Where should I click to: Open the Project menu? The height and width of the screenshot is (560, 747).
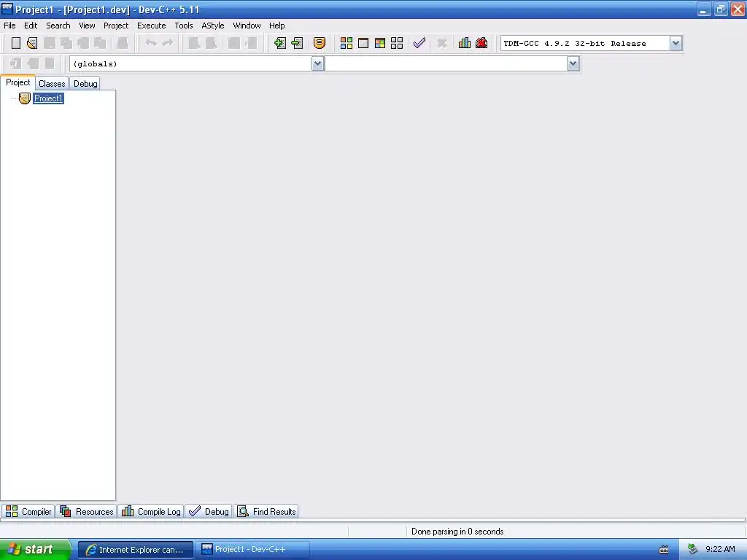tap(116, 26)
